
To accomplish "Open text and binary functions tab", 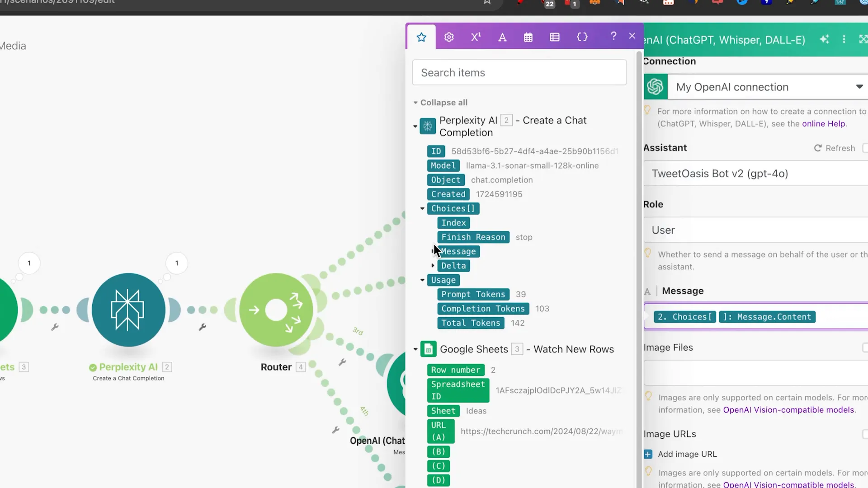I will coord(502,37).
